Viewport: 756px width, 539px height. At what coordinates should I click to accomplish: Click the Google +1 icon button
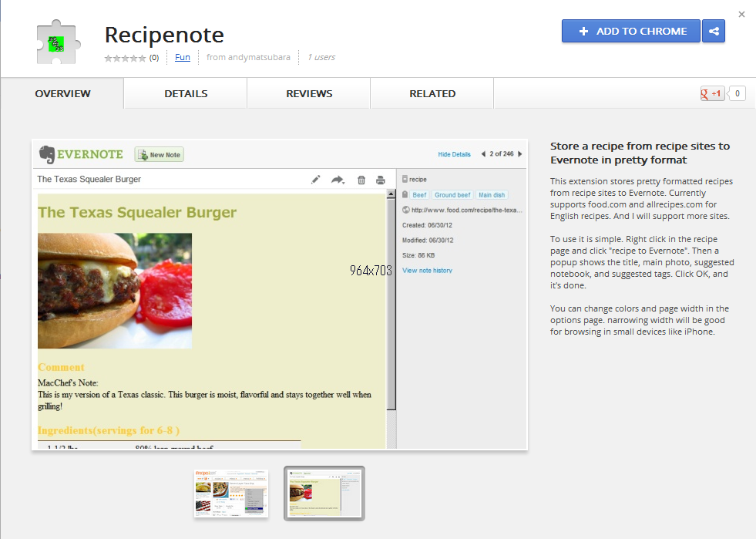point(712,93)
